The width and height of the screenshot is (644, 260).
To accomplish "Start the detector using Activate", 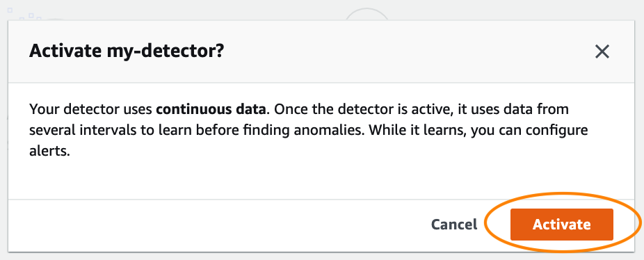I will point(561,225).
